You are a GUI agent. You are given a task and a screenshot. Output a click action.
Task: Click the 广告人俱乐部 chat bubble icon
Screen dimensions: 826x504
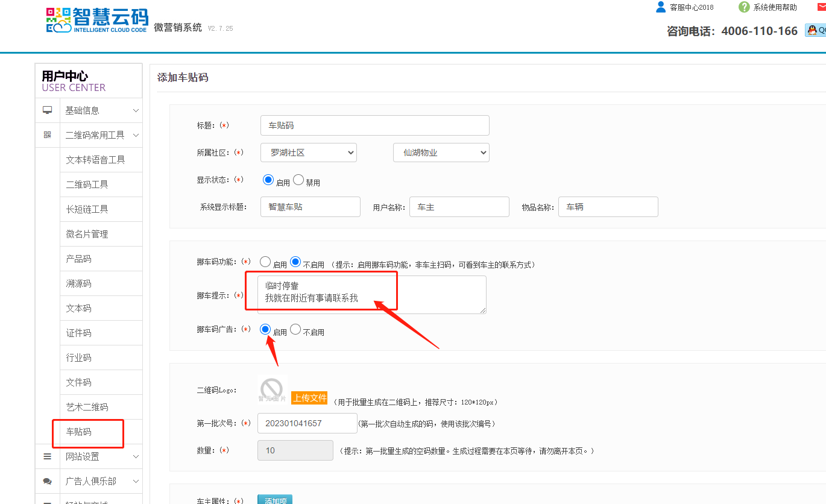47,481
